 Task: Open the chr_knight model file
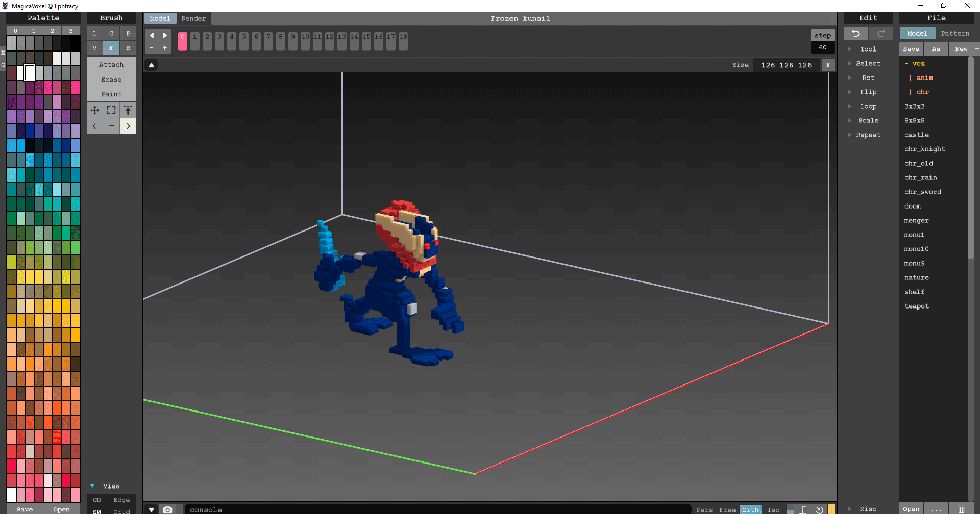(924, 149)
